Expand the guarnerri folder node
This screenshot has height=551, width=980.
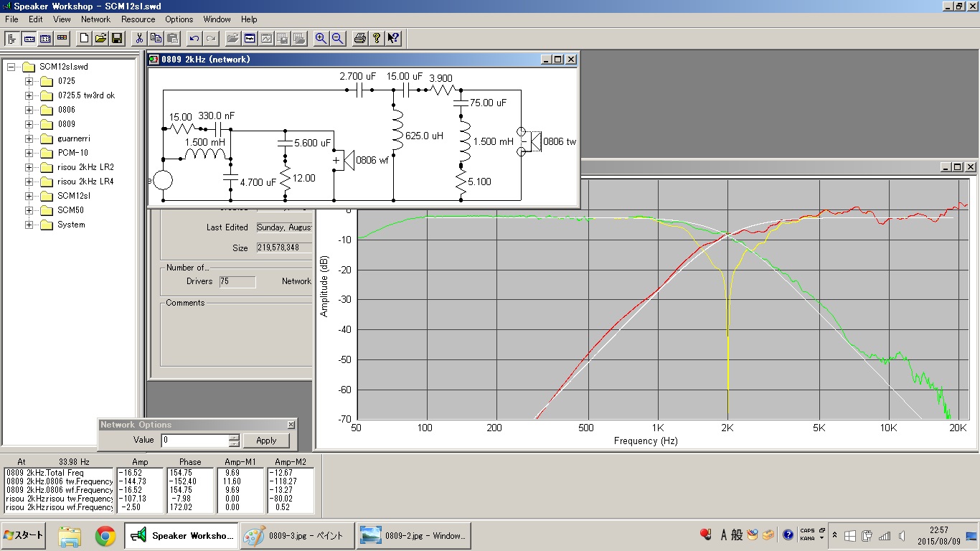29,138
